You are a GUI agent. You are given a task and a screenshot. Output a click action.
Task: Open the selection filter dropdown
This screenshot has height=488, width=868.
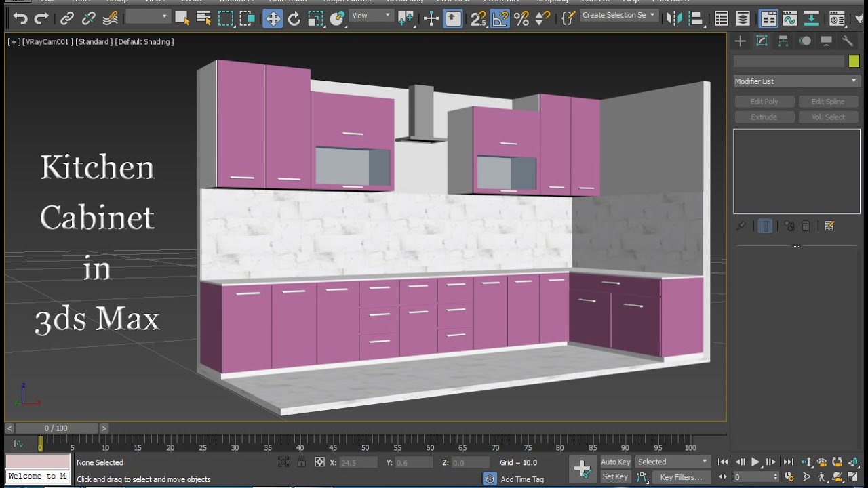(148, 16)
